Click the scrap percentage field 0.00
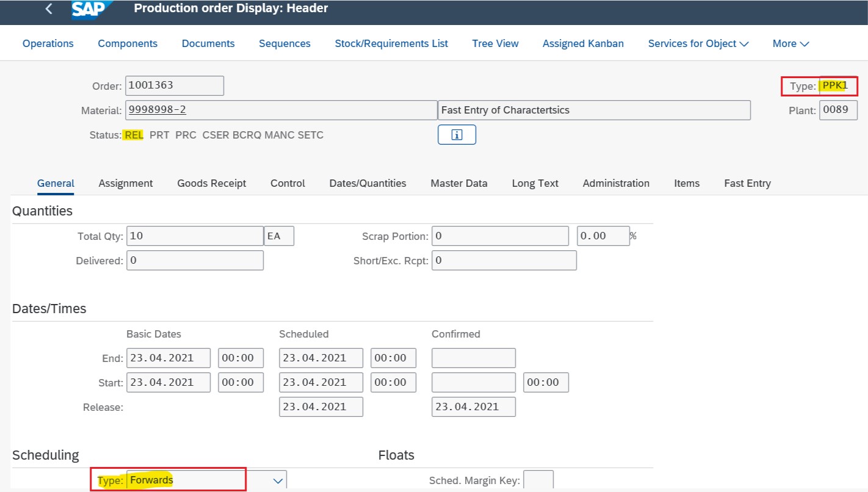Viewport: 868px width, 492px height. [x=603, y=236]
